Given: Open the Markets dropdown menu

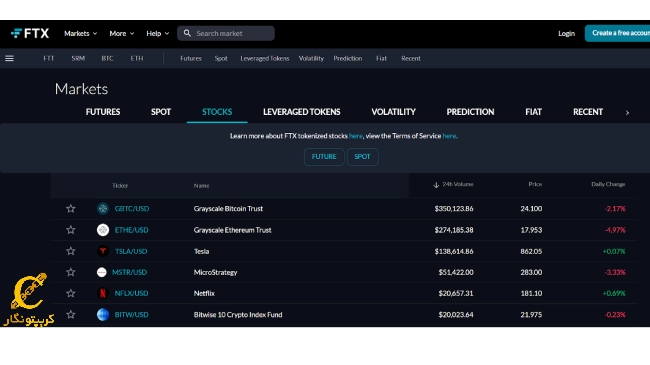Looking at the screenshot, I should tap(80, 33).
